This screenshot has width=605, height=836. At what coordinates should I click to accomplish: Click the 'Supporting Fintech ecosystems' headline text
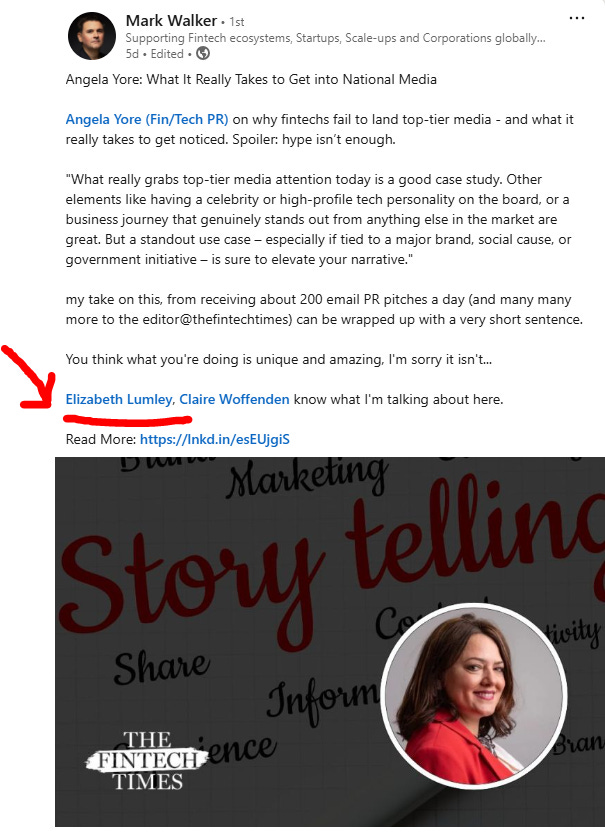click(x=335, y=38)
